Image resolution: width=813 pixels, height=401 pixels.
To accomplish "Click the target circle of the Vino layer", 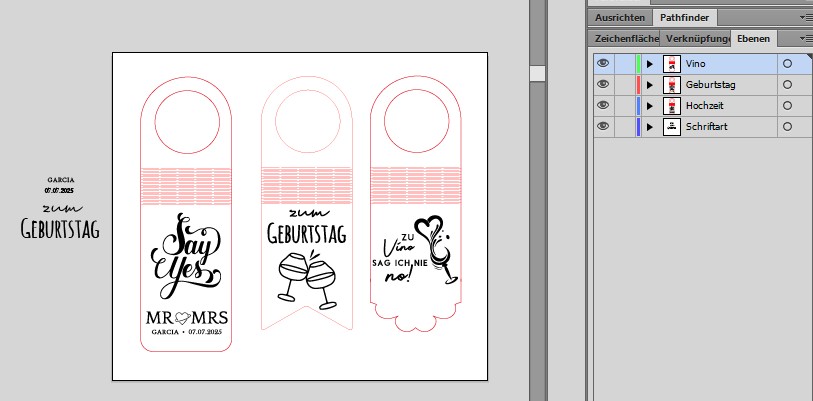I will (788, 63).
